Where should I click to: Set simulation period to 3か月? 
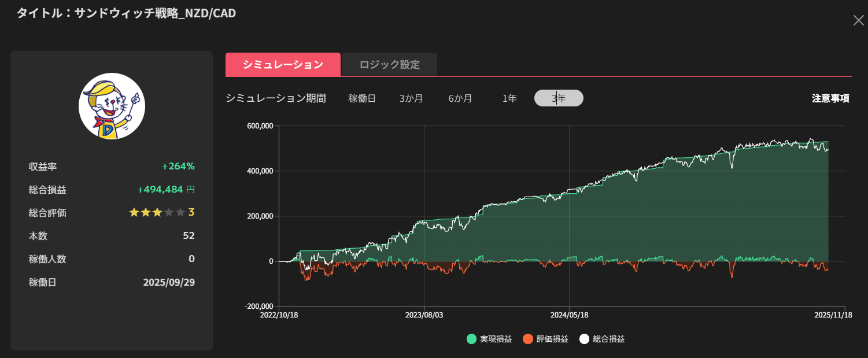(x=411, y=98)
